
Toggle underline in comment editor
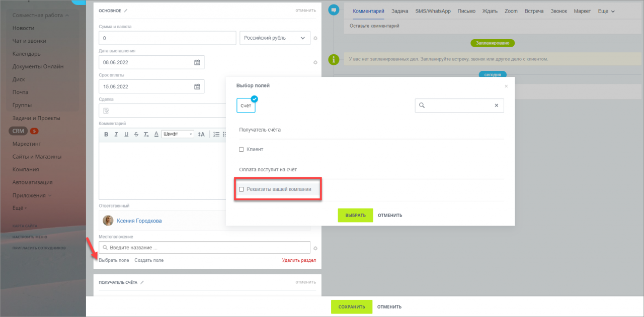tap(126, 134)
